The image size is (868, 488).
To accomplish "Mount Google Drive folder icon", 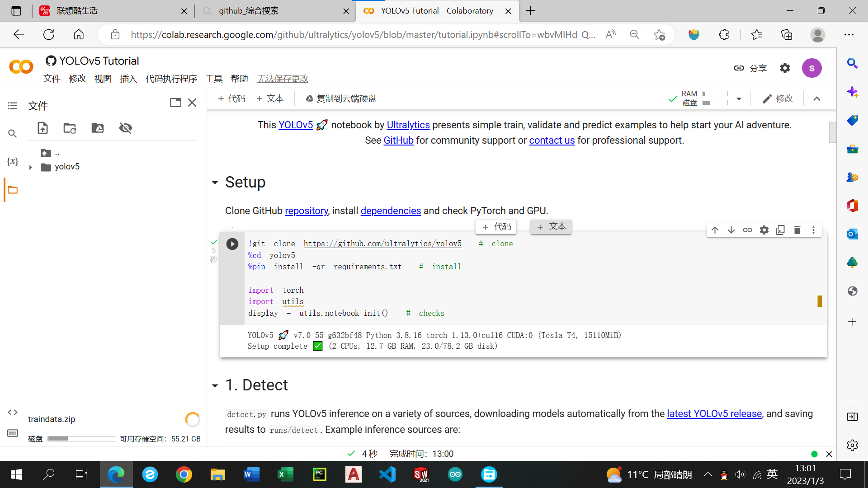I will coord(98,128).
